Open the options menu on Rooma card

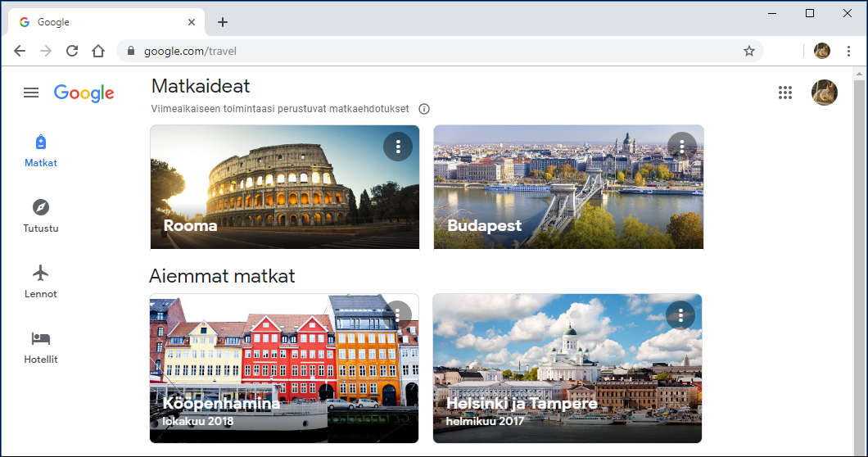pos(398,147)
